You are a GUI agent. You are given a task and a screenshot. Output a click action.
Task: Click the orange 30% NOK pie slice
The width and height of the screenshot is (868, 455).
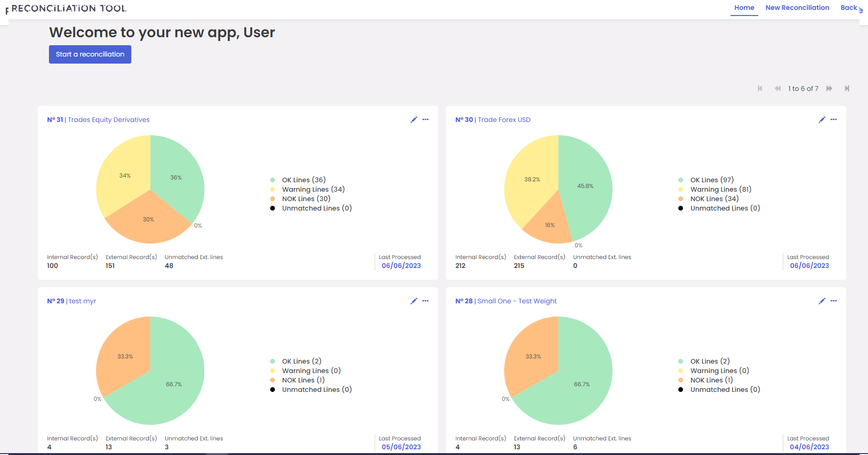point(147,221)
